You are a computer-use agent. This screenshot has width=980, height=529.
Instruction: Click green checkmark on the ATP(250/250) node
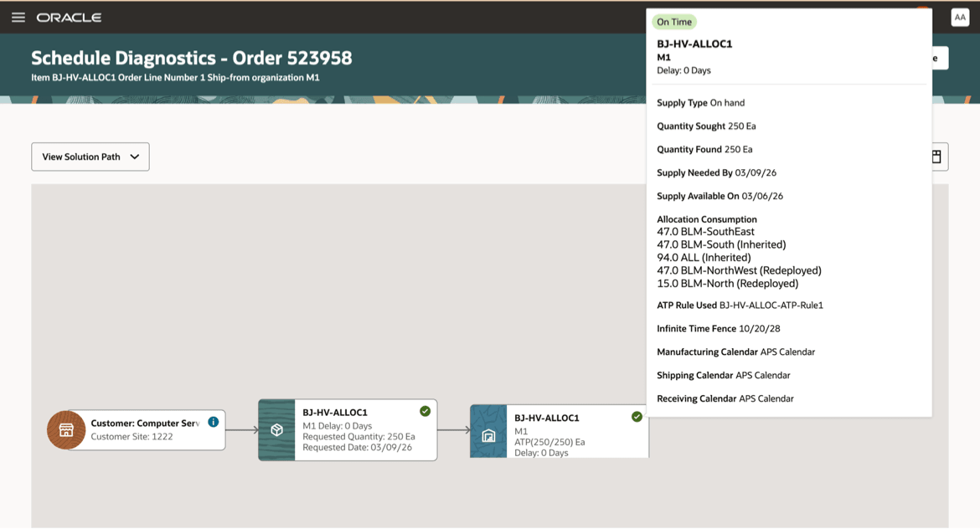[x=637, y=417]
